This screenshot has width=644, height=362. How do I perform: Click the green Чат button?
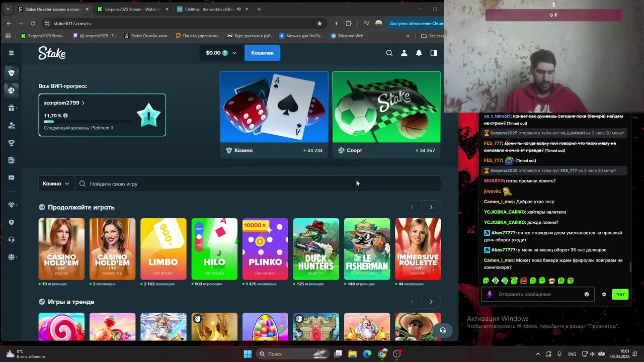click(620, 294)
